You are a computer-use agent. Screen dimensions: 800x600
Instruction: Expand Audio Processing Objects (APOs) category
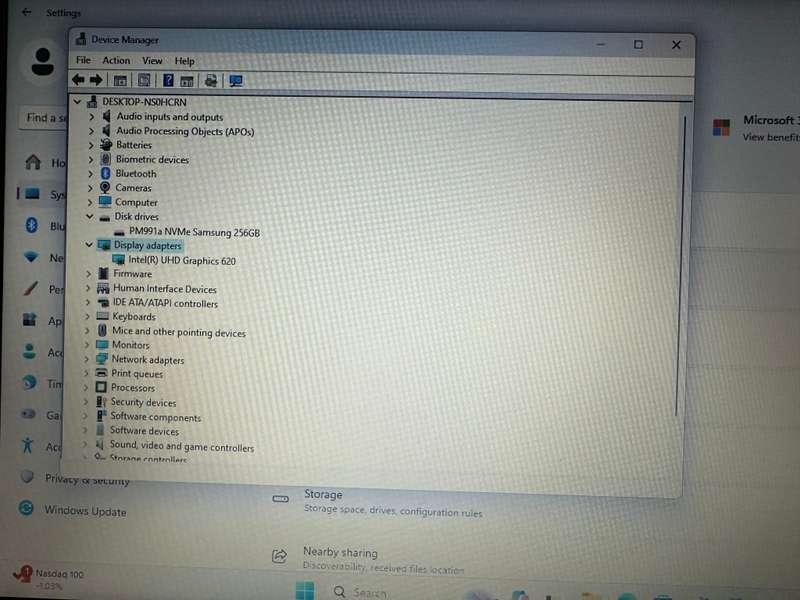pyautogui.click(x=91, y=131)
